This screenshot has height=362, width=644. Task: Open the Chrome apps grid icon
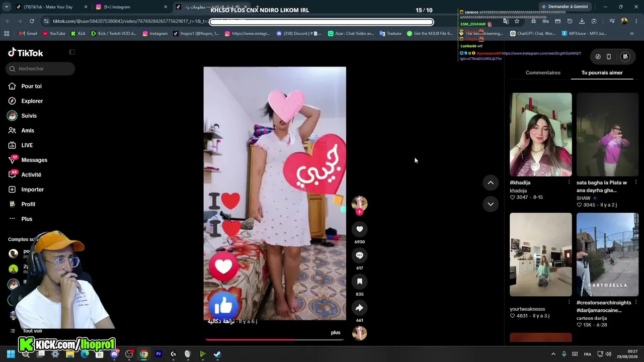[7, 34]
